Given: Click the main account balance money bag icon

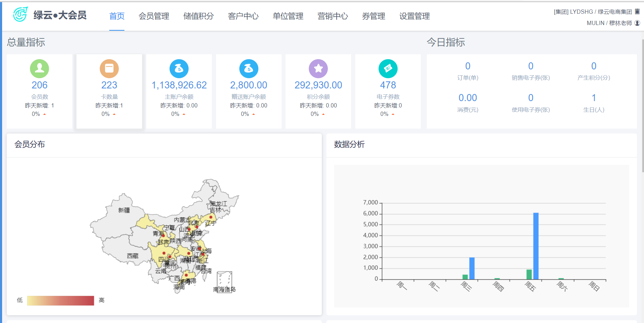Looking at the screenshot, I should click(x=179, y=69).
